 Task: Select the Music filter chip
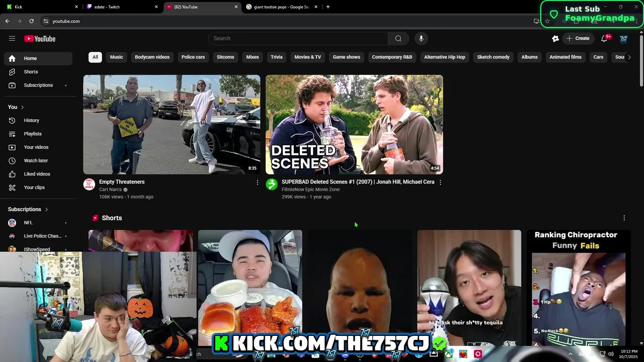pyautogui.click(x=117, y=57)
